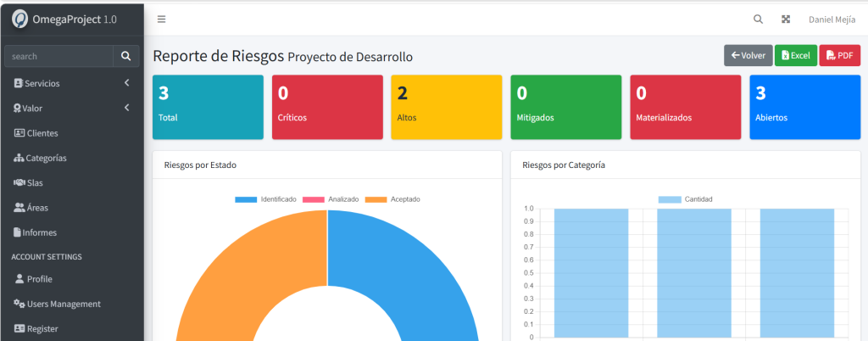The image size is (868, 341).
Task: Click the ACCOUNT SETTINGS section label
Action: [x=47, y=257]
